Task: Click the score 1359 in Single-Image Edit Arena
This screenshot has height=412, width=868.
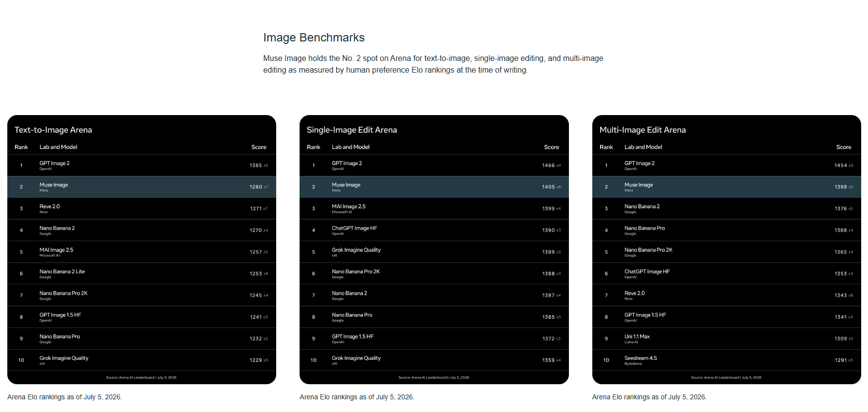Action: [x=548, y=360]
